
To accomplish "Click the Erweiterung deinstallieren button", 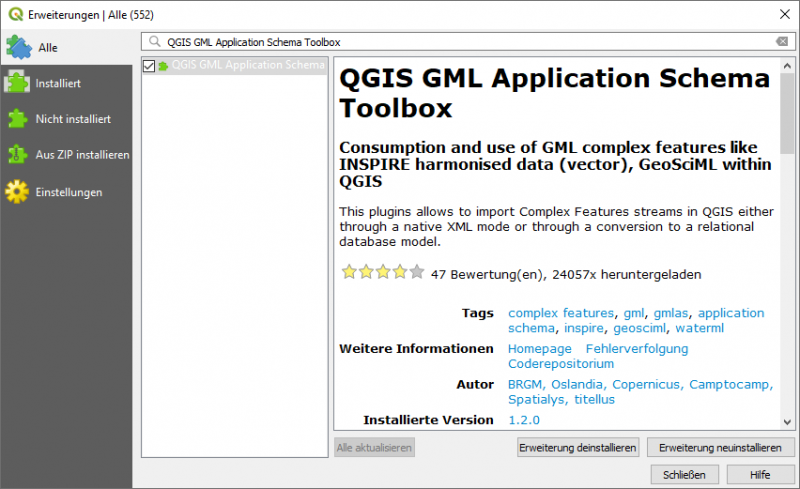I will (578, 448).
